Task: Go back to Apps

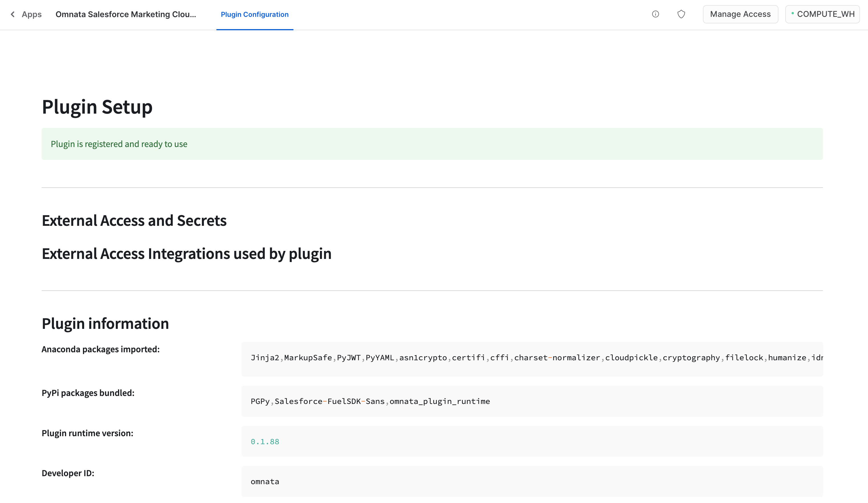Action: pos(31,14)
